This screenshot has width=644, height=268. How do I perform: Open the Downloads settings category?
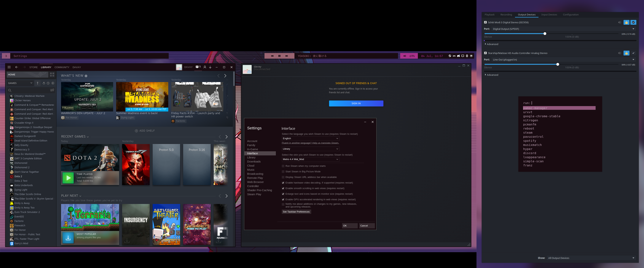254,162
